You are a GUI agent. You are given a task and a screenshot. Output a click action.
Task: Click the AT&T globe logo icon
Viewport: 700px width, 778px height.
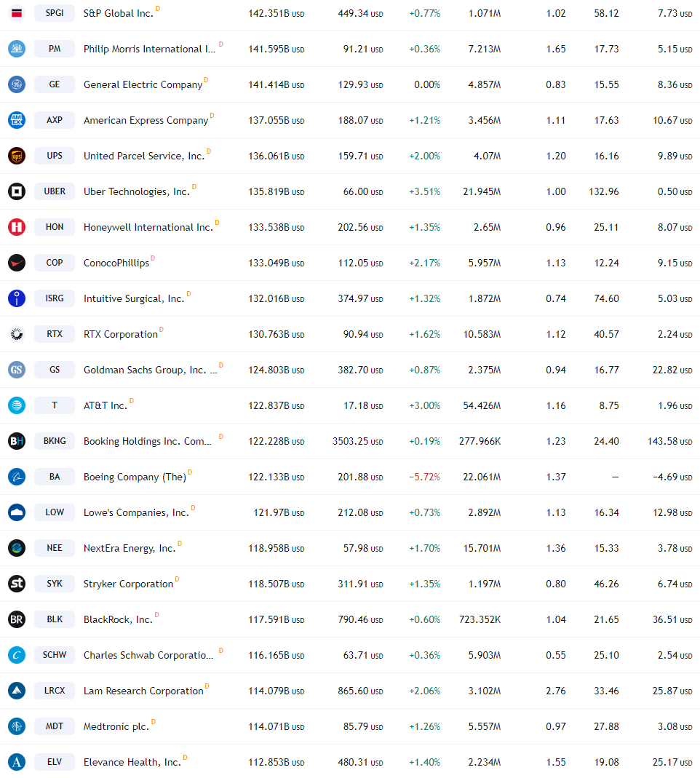(x=17, y=405)
